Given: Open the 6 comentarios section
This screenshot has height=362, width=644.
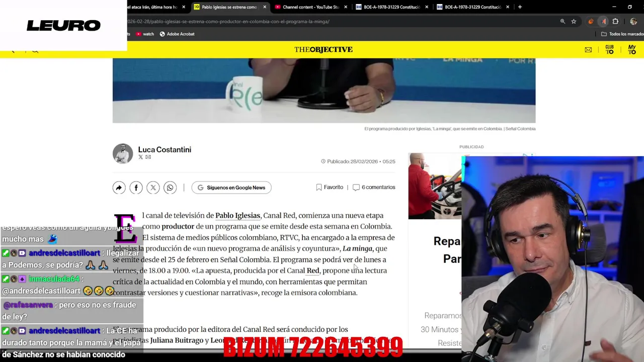Looking at the screenshot, I should coord(374,187).
